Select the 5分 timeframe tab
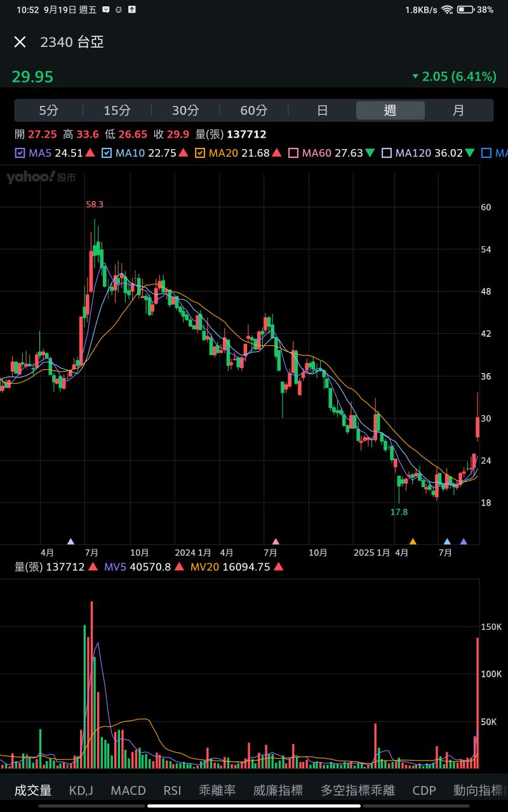This screenshot has height=812, width=508. 49,110
